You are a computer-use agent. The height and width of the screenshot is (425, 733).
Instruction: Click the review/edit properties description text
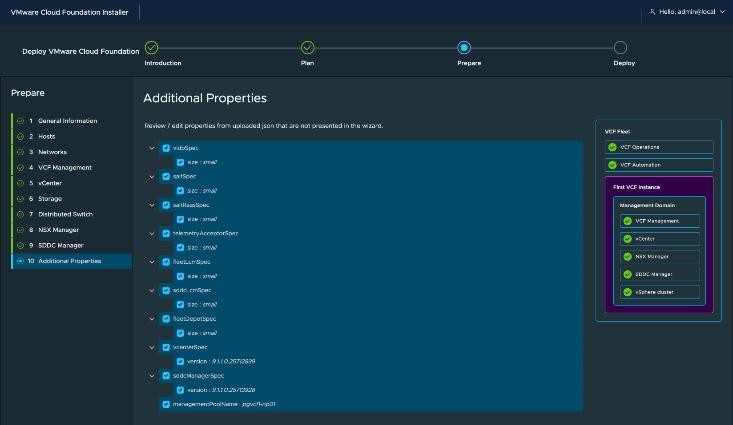click(x=264, y=126)
